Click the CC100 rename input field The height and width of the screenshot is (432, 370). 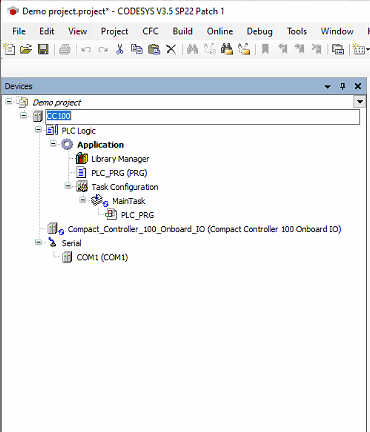point(202,116)
